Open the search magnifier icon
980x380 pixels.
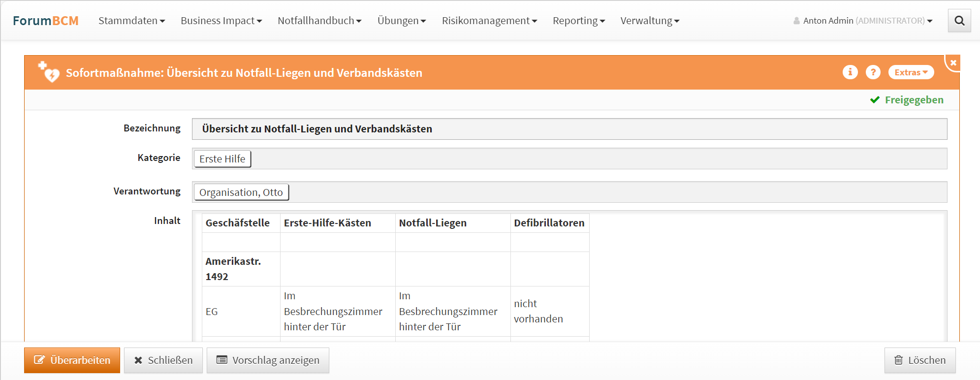pos(959,21)
